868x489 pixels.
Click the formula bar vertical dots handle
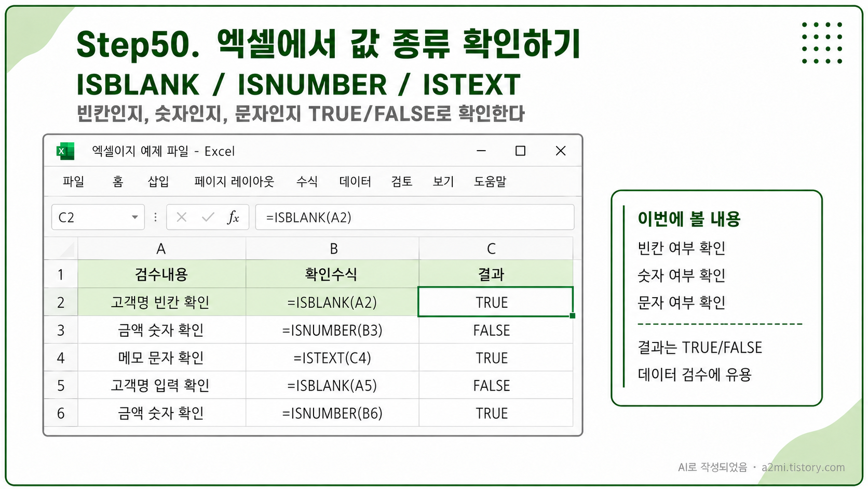pos(155,217)
